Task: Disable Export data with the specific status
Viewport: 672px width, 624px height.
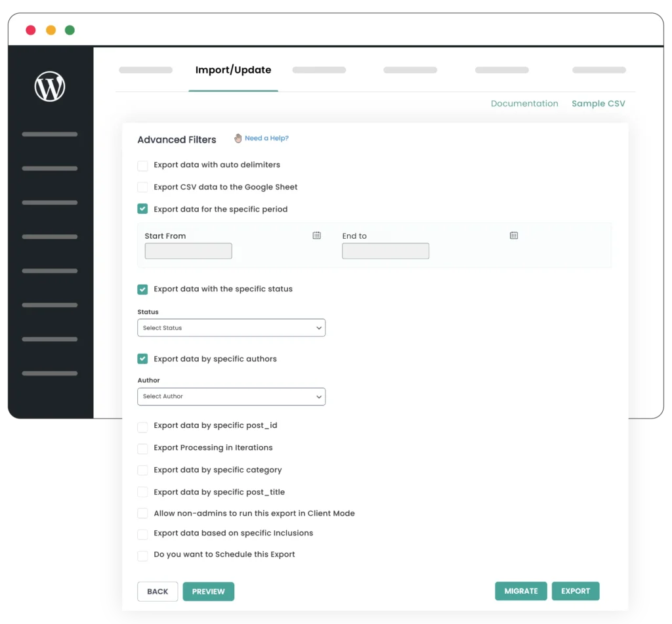Action: pyautogui.click(x=142, y=289)
